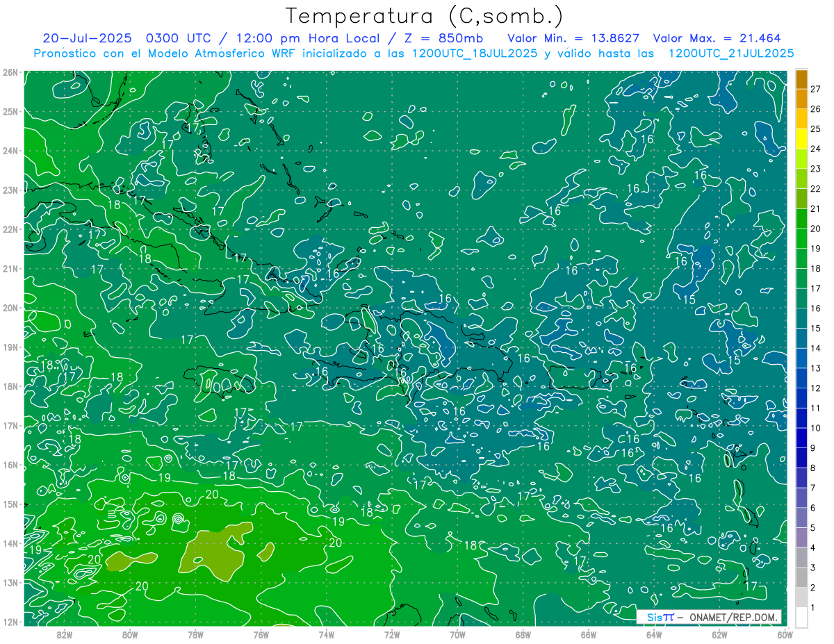Click the "16N" latitude axis label
The width and height of the screenshot is (834, 644).
pos(10,465)
